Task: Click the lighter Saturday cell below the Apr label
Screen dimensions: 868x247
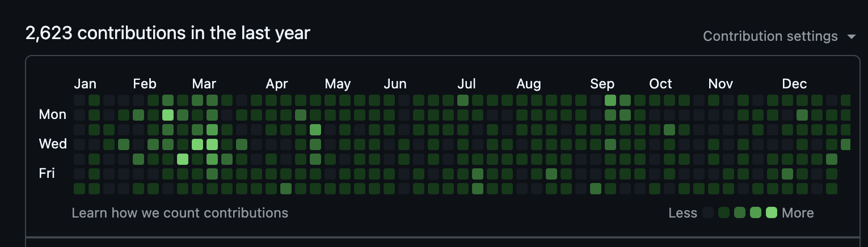Action: tap(286, 189)
